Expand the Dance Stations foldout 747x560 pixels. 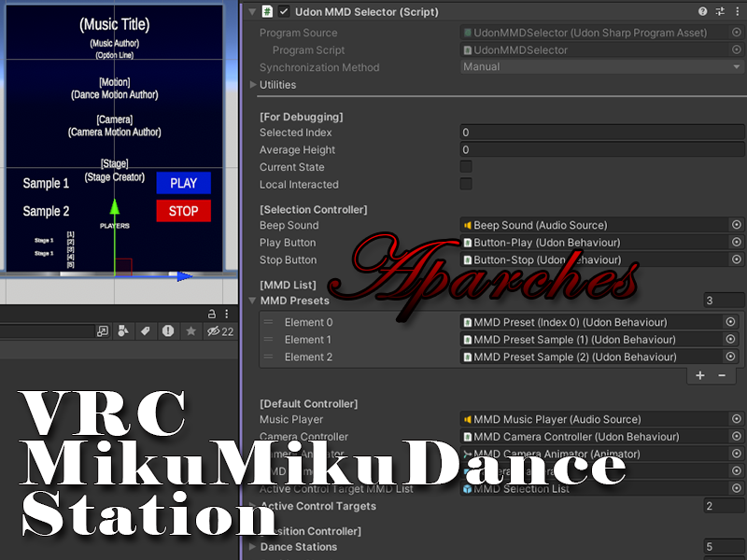coord(253,546)
